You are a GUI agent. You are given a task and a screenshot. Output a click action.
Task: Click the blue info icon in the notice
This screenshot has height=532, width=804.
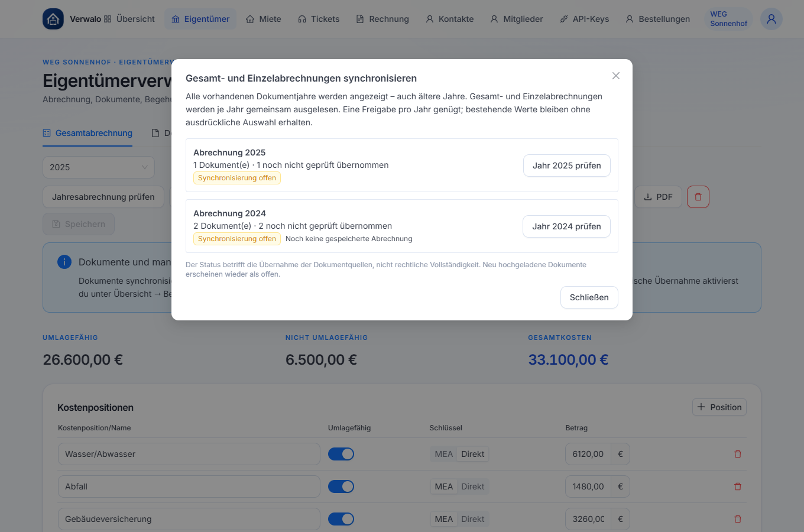pyautogui.click(x=64, y=262)
